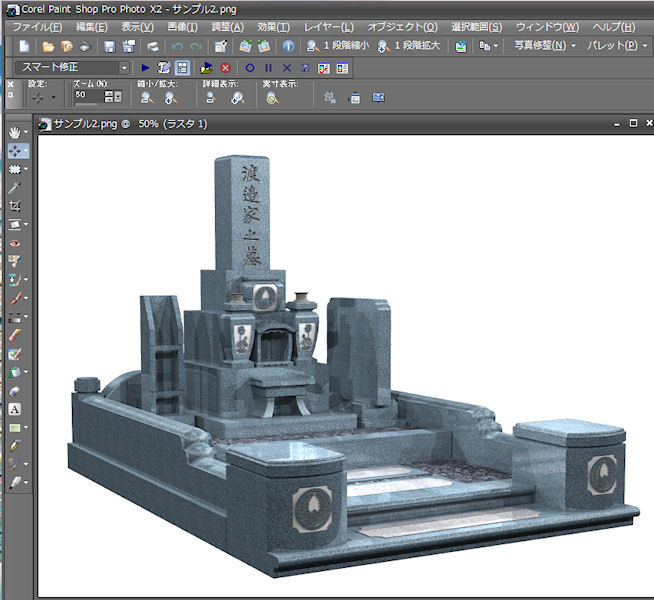
Task: Close the tool options palette
Action: coord(10,85)
